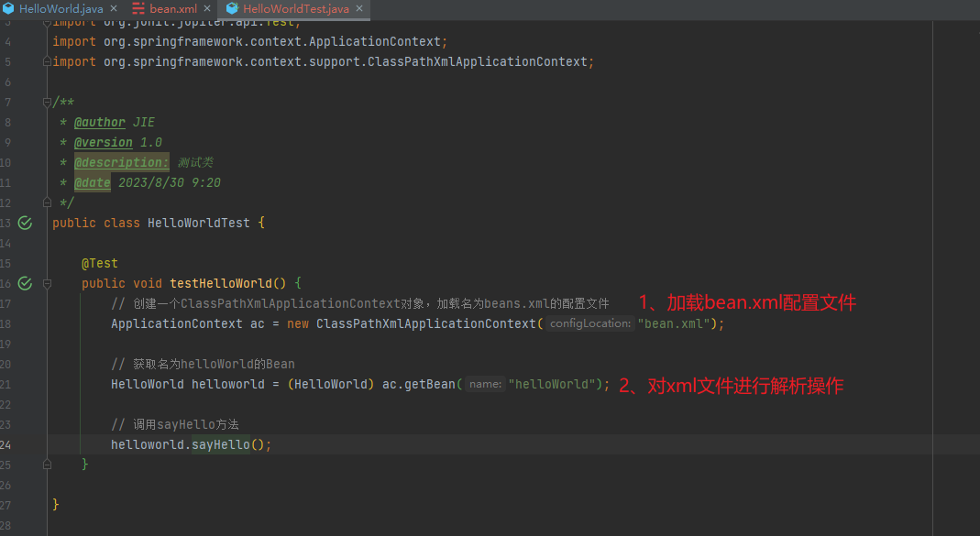Click the @description: Javadoc tag
Screen dimensions: 980x536
(121, 162)
